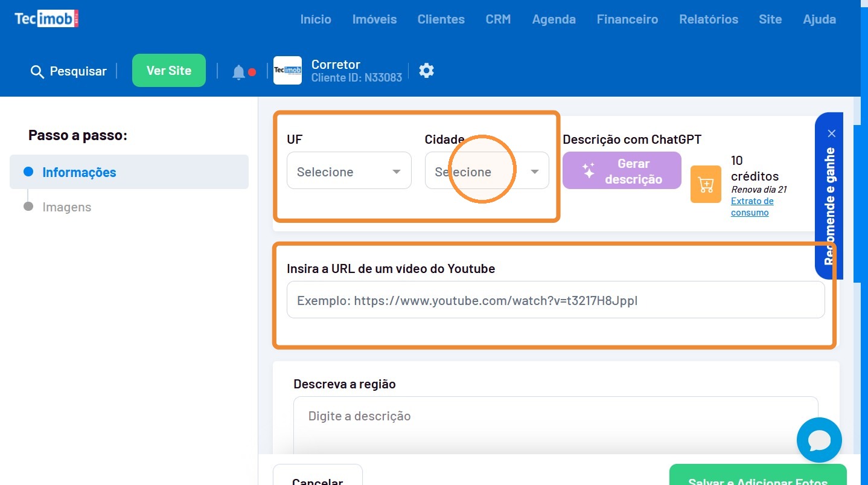Click Gerar descrição button
868x485 pixels.
pos(622,171)
